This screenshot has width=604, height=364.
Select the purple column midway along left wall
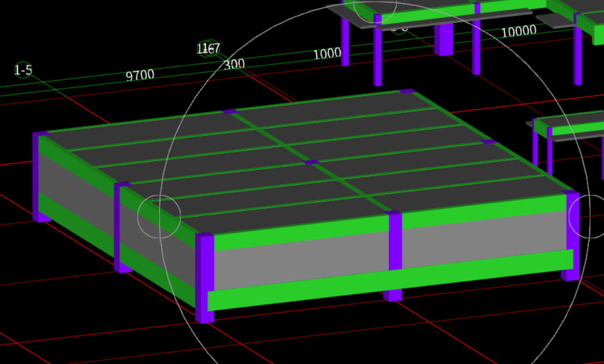[120, 227]
